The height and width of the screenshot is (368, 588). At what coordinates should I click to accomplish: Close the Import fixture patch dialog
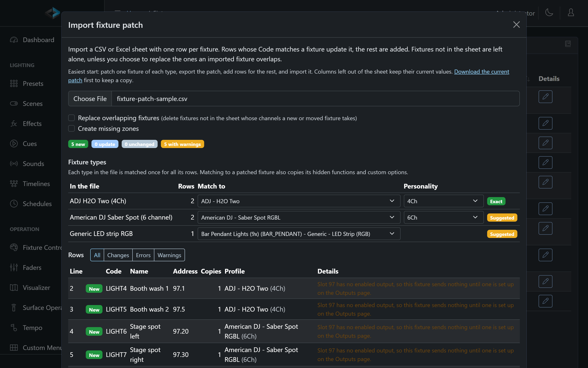[x=516, y=25]
